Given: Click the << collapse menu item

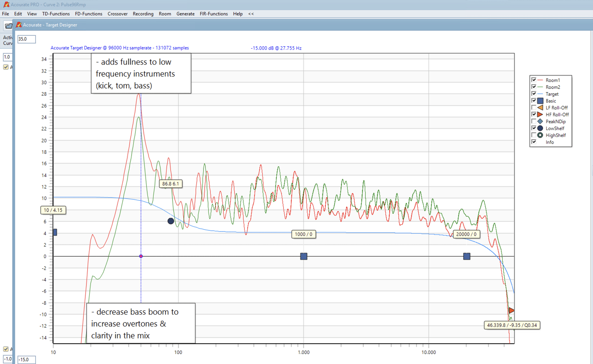Looking at the screenshot, I should point(251,14).
